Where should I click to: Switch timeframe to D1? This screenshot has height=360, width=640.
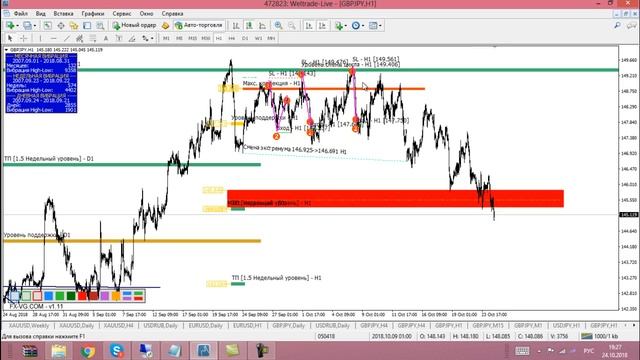pos(245,38)
